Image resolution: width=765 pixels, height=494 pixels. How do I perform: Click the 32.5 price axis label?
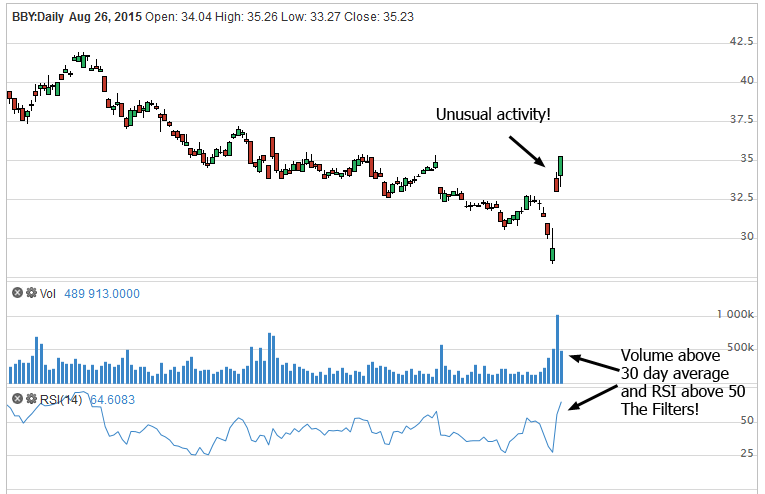pyautogui.click(x=742, y=197)
